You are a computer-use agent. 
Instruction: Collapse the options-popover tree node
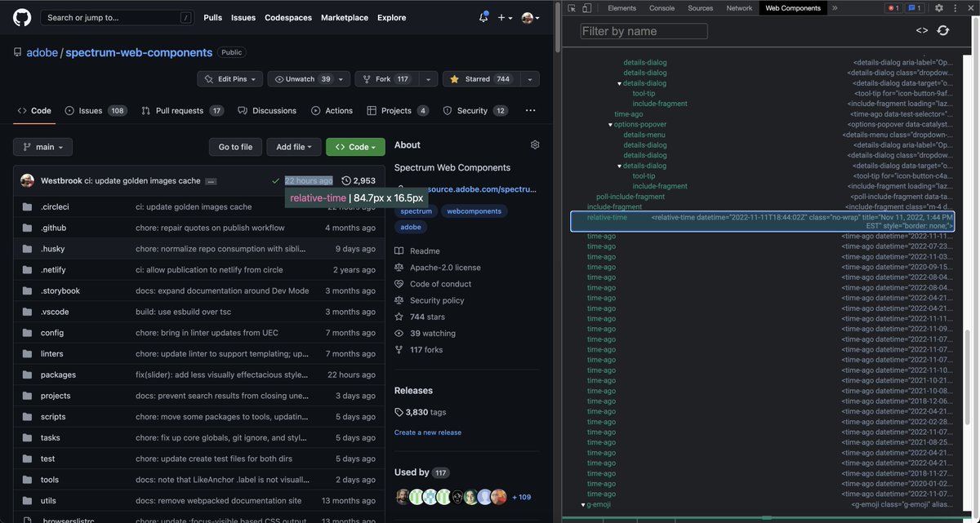(x=610, y=125)
